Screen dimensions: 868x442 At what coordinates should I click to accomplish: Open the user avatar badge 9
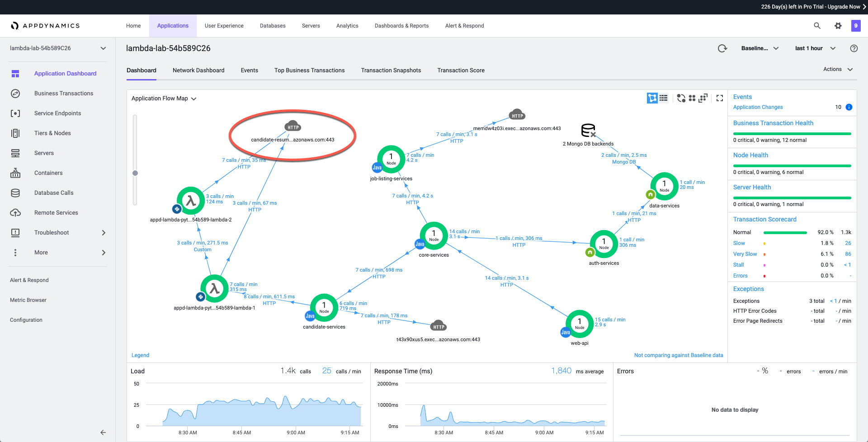[x=856, y=26]
